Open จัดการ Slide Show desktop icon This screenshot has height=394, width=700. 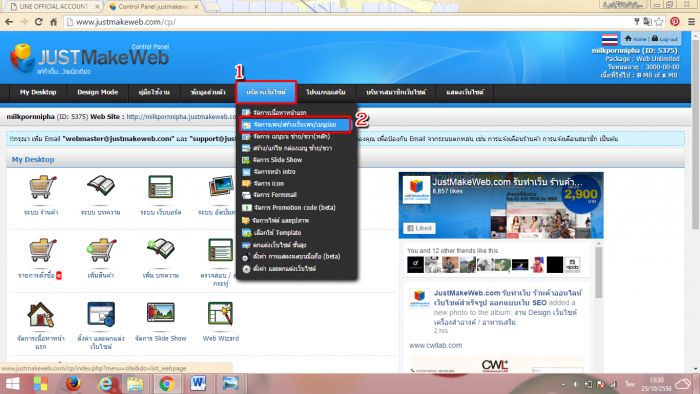pos(161,312)
